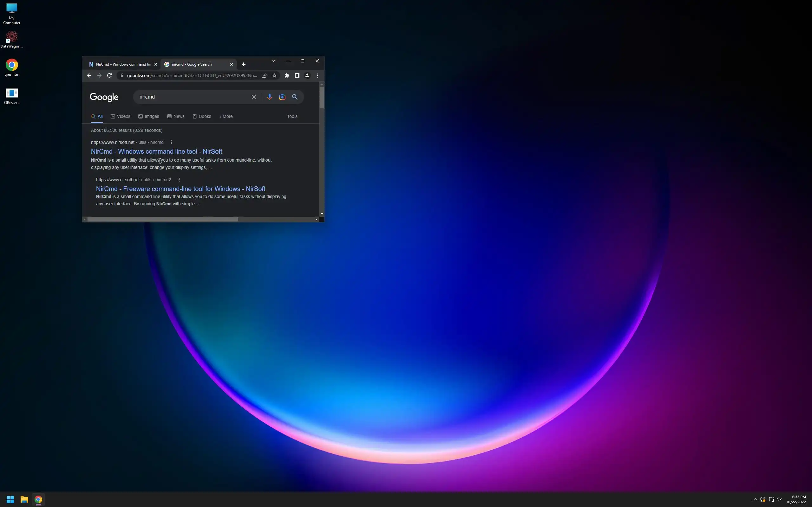
Task: Open options for first nirsoft result
Action: (172, 142)
